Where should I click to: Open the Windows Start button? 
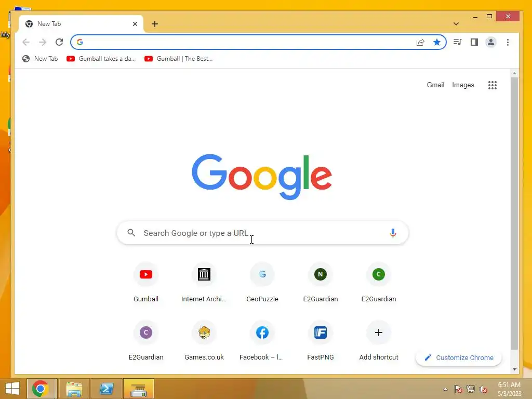coord(12,389)
